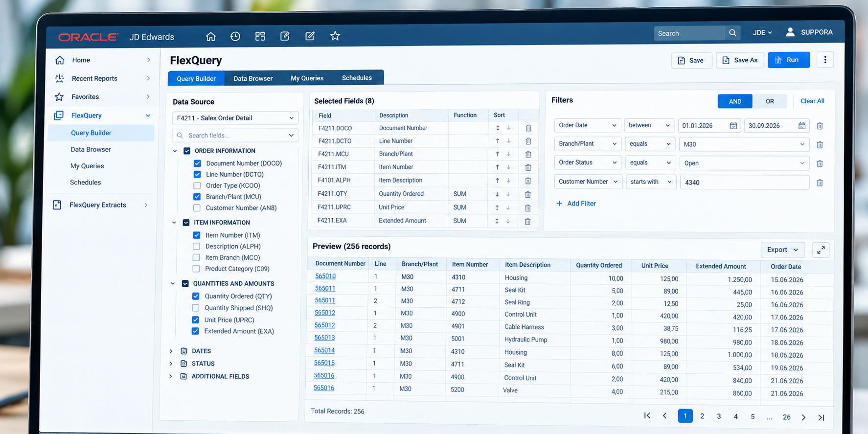This screenshot has height=434, width=868.
Task: Open document number 565013 link
Action: click(324, 338)
